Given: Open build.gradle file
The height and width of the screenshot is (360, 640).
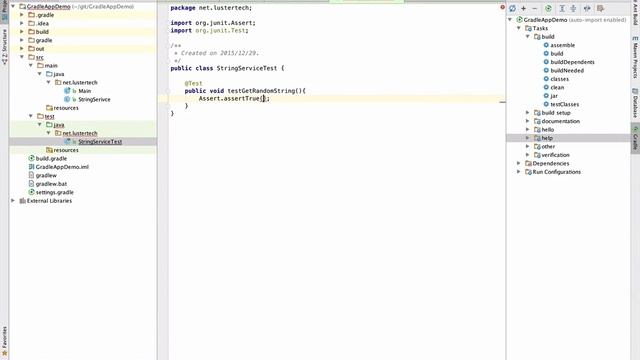Looking at the screenshot, I should pyautogui.click(x=51, y=159).
